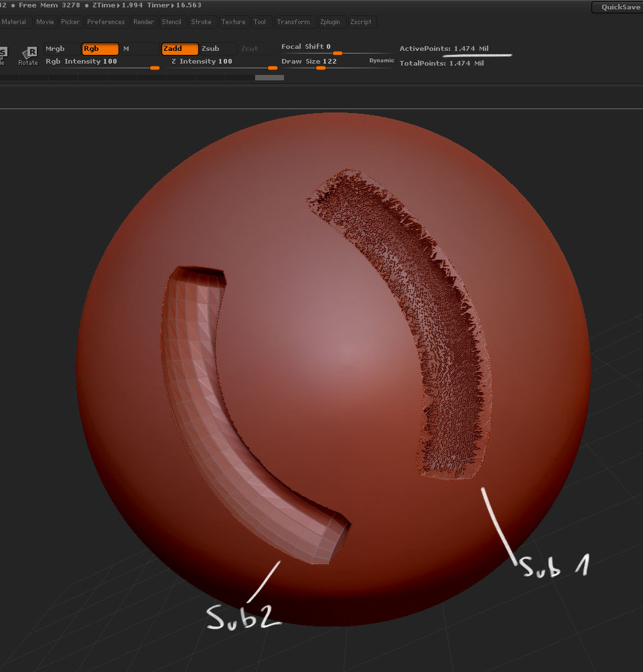
Task: Toggle the Mrgb paint mode
Action: pos(62,49)
